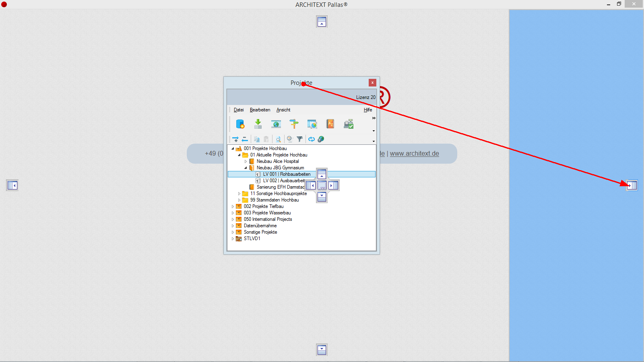Open the globe browser window icon
This screenshot has height=362, width=644.
coord(276,124)
